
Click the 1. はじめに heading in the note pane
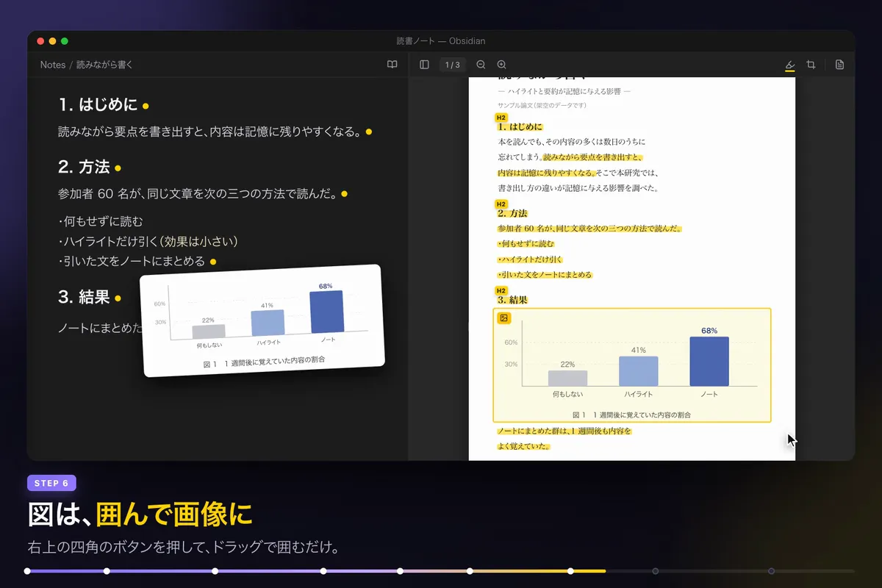98,105
